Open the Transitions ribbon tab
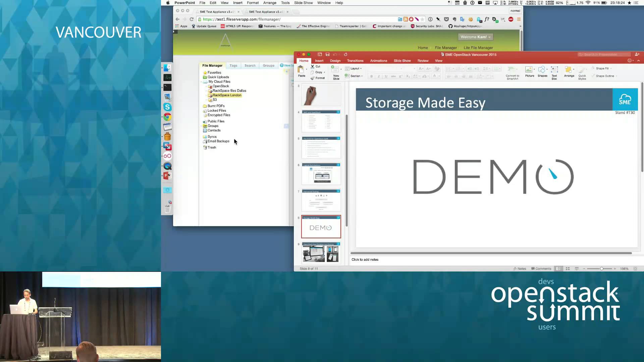Viewport: 644px width, 362px height. pyautogui.click(x=355, y=61)
